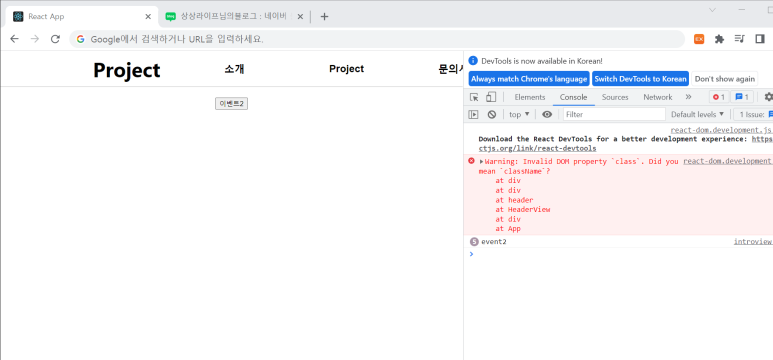Click the Don't show again button
This screenshot has height=360, width=773.
pos(725,79)
